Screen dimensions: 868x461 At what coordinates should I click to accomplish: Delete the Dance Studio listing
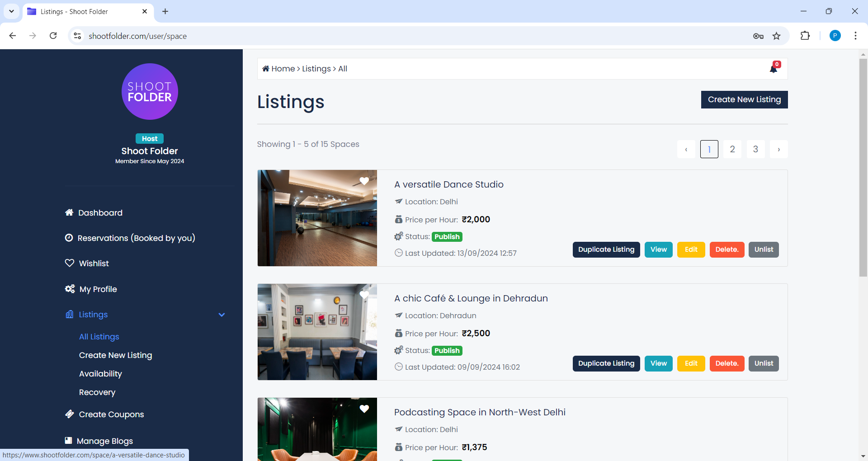click(x=727, y=249)
